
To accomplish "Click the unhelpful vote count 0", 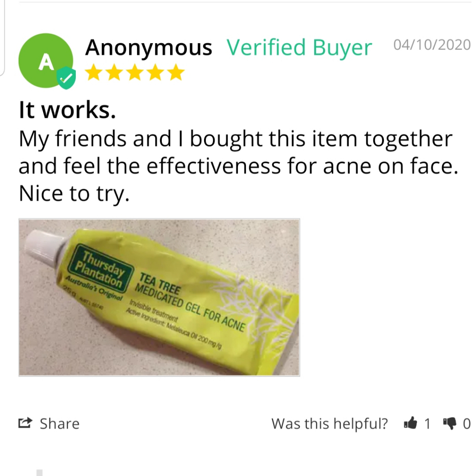I will 467,423.
